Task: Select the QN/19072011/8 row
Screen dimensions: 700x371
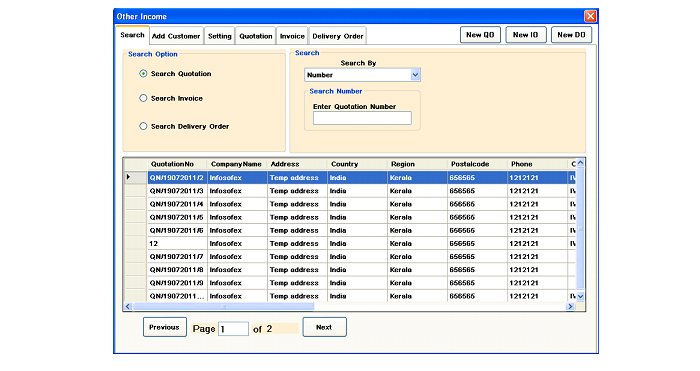Action: [x=350, y=270]
